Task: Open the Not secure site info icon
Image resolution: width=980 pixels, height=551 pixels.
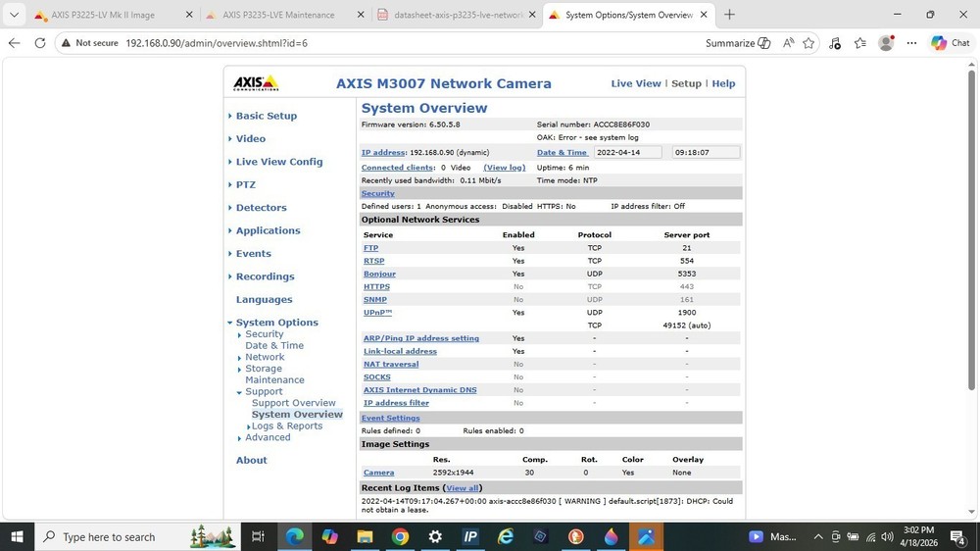Action: coord(89,43)
